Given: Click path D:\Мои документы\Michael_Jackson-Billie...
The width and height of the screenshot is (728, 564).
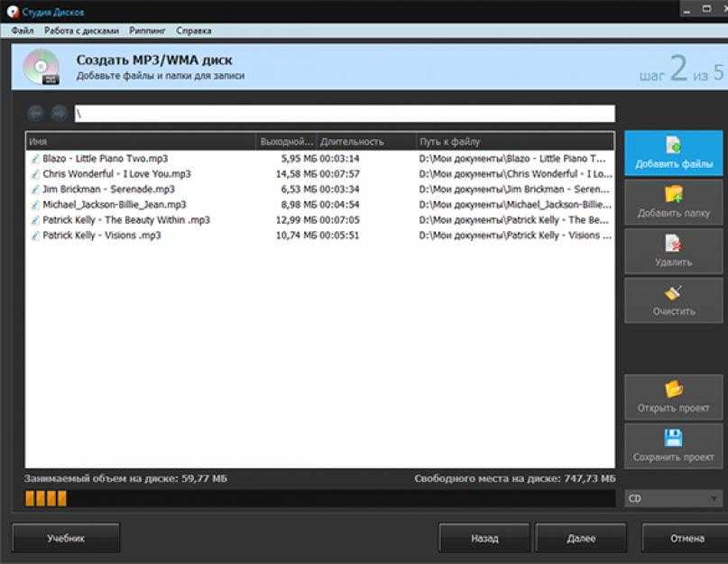Looking at the screenshot, I should 515,205.
